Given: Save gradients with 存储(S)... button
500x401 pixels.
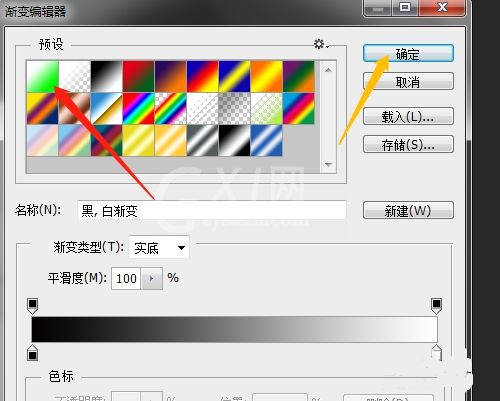Looking at the screenshot, I should 408,144.
